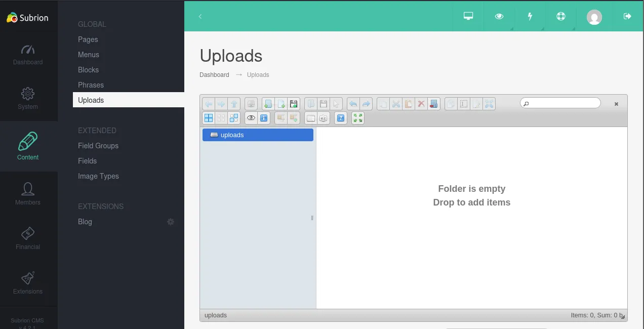Open Field Groups in the Extended section
644x329 pixels.
pyautogui.click(x=98, y=146)
